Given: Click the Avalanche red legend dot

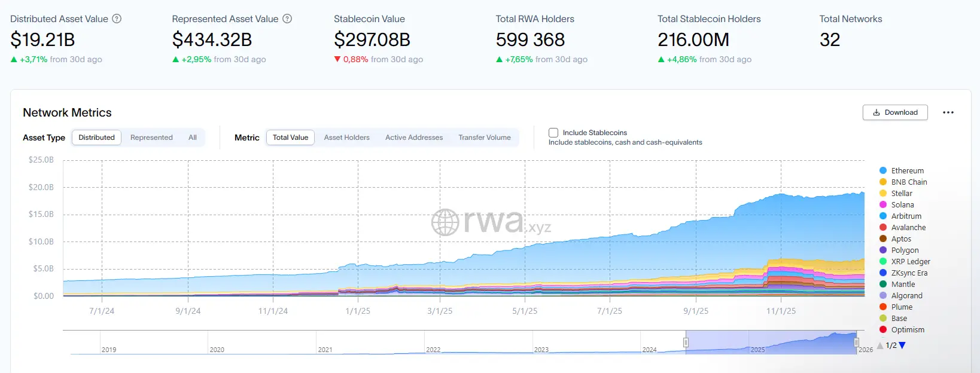Looking at the screenshot, I should (x=883, y=227).
